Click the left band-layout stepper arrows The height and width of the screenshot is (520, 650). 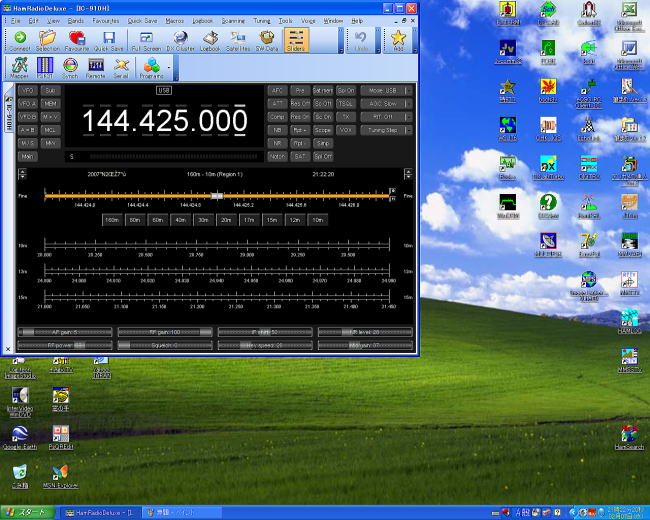(x=22, y=174)
